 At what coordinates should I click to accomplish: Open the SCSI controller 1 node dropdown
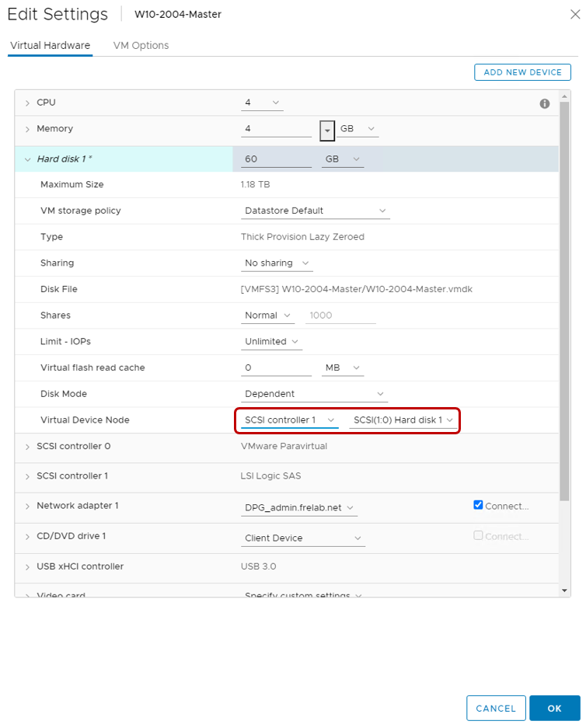point(288,420)
